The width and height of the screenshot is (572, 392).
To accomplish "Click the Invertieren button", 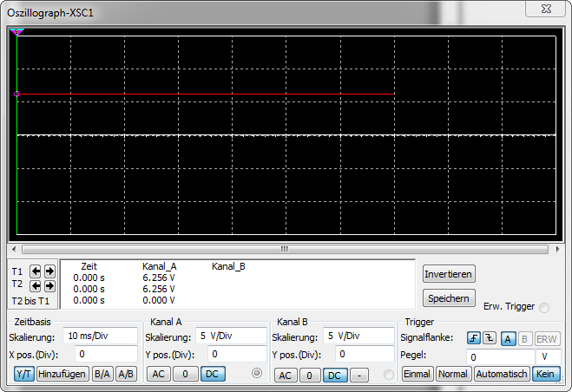I will click(449, 274).
